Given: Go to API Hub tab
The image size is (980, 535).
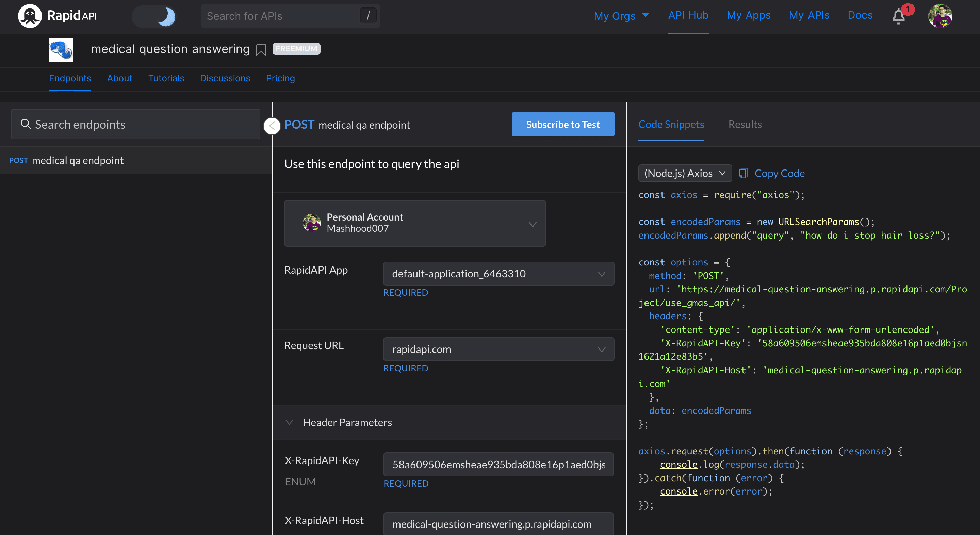Looking at the screenshot, I should tap(688, 15).
